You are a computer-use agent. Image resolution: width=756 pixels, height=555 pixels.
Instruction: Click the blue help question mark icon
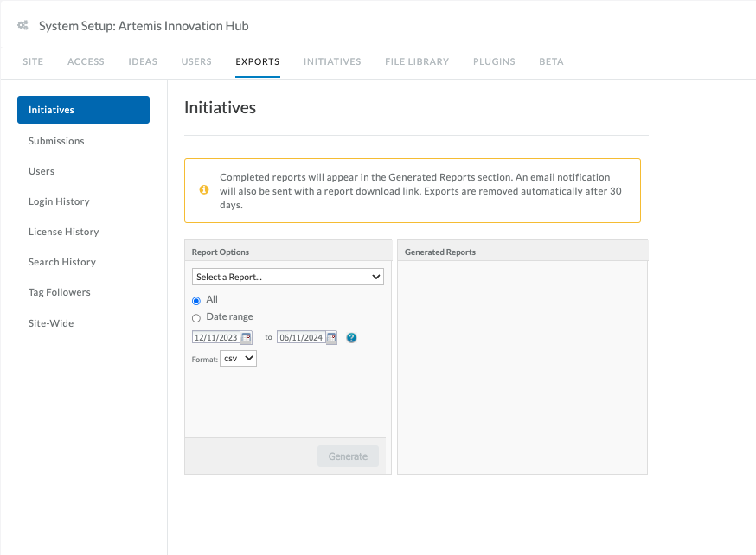351,338
